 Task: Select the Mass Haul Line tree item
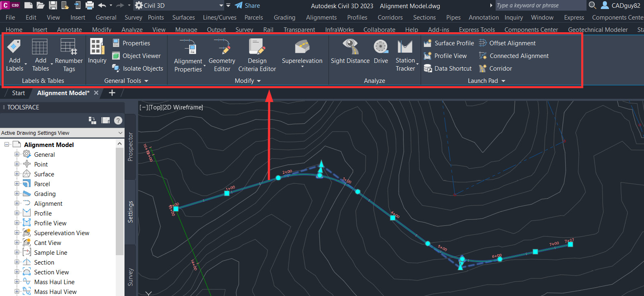[54, 282]
